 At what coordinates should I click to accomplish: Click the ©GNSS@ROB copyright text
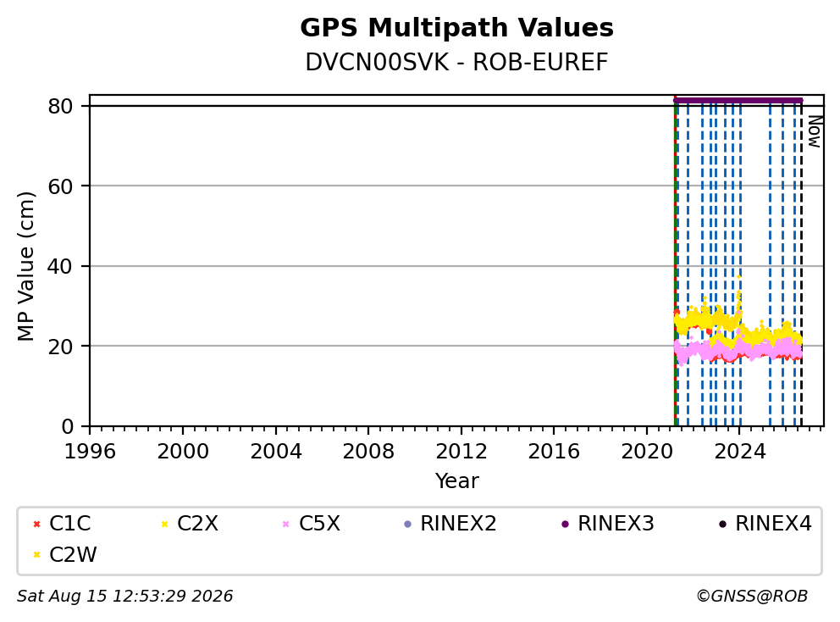pyautogui.click(x=752, y=597)
